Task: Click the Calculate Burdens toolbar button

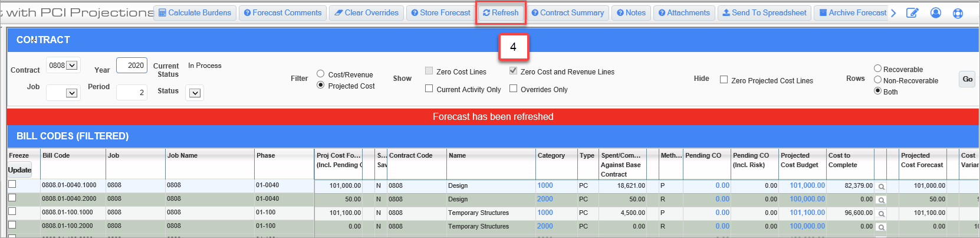Action: point(195,13)
